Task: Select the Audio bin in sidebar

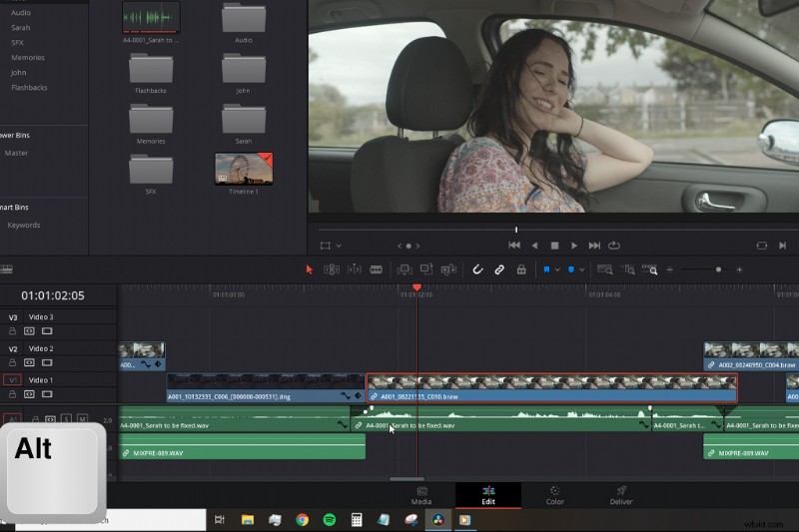Action: (21, 13)
